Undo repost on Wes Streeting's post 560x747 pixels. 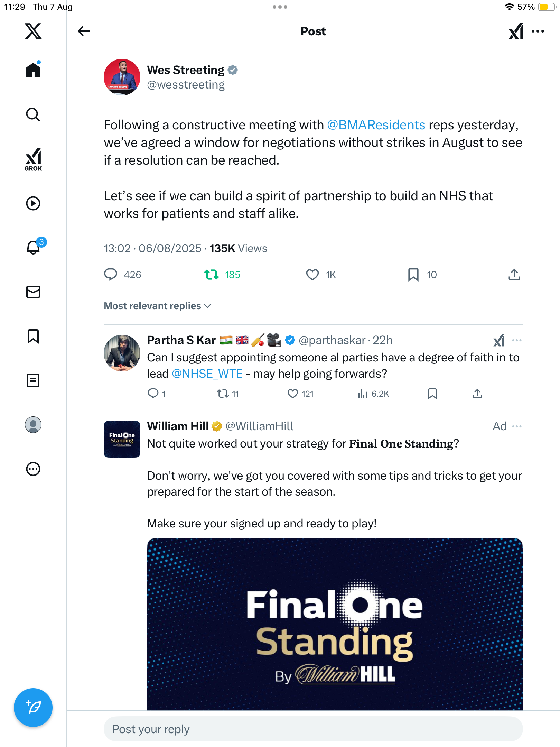coord(211,275)
